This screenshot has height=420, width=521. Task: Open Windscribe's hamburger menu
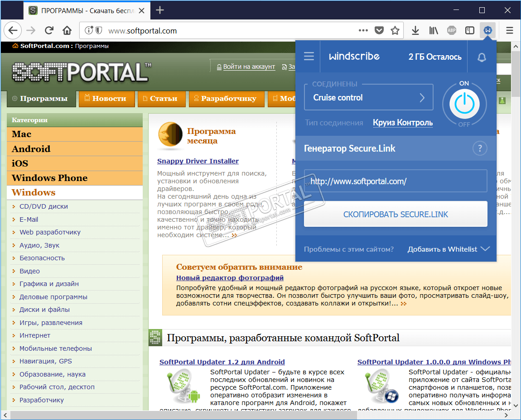tap(309, 56)
